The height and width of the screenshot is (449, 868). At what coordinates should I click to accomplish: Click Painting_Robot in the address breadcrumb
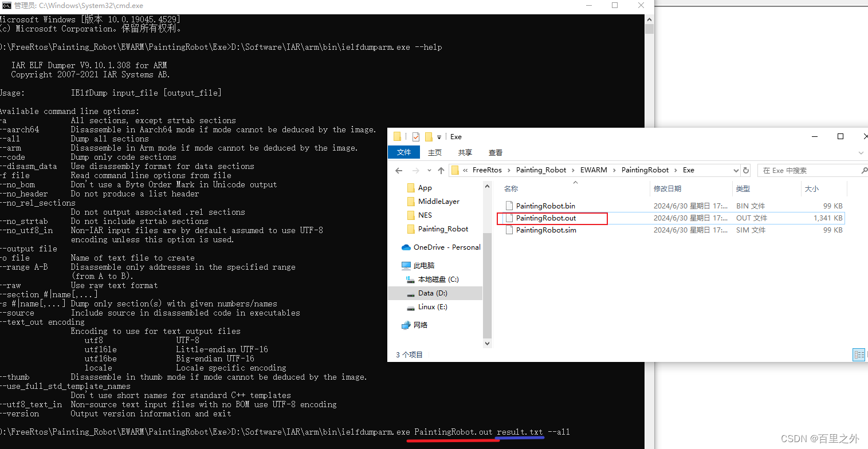541,170
